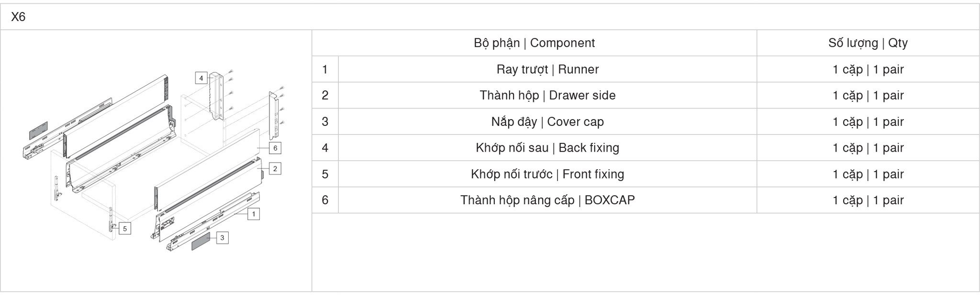Click row number 6 in the table
This screenshot has width=980, height=297.
coord(325,200)
